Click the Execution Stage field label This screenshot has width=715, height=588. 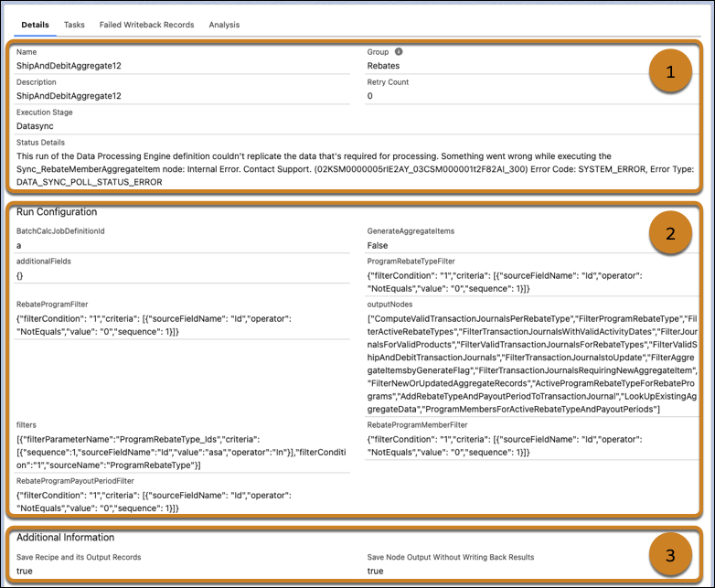tap(44, 112)
